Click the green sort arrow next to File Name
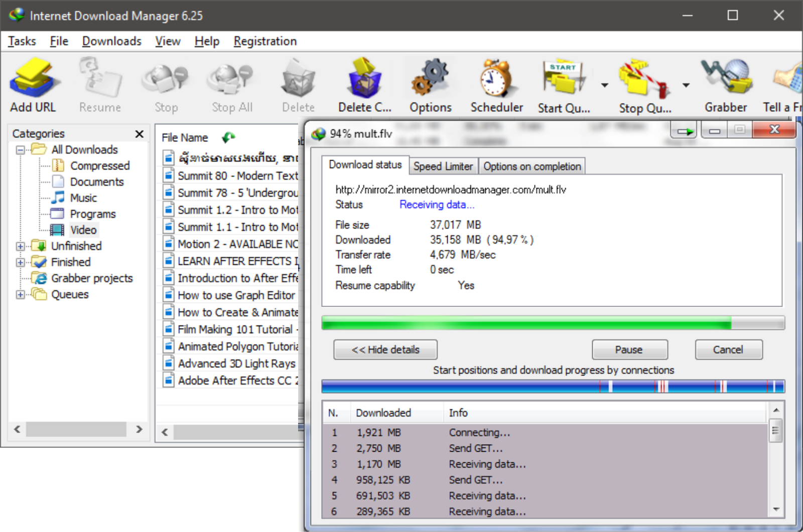The image size is (803, 532). click(x=228, y=137)
